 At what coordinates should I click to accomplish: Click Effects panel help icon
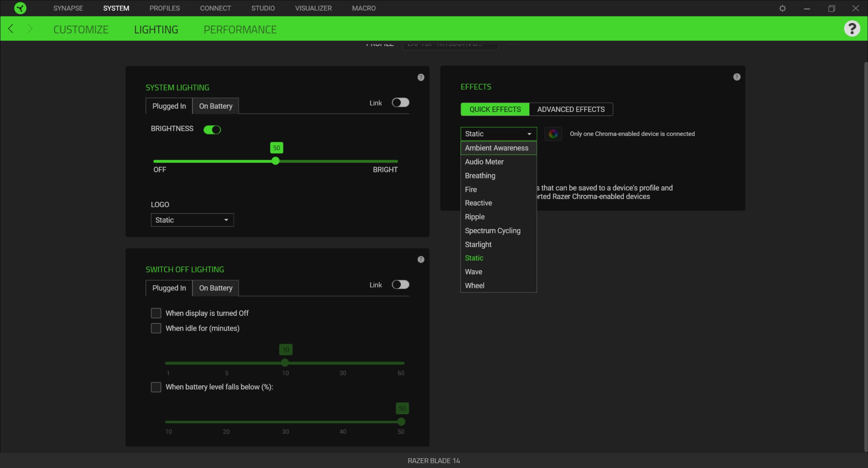(x=736, y=77)
